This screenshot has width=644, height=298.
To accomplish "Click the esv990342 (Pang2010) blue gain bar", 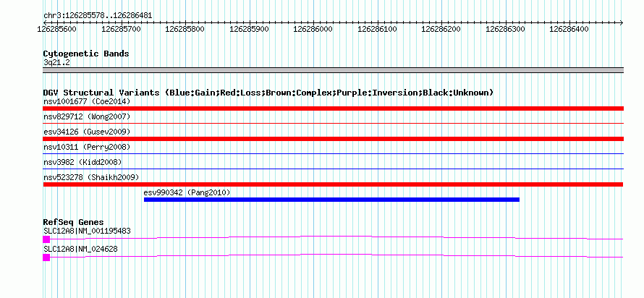I will click(x=331, y=200).
